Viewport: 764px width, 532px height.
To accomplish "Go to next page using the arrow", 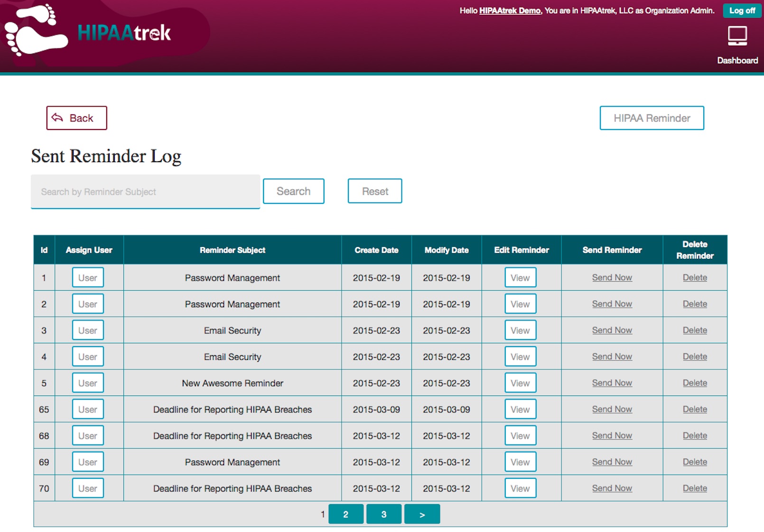I will point(422,514).
